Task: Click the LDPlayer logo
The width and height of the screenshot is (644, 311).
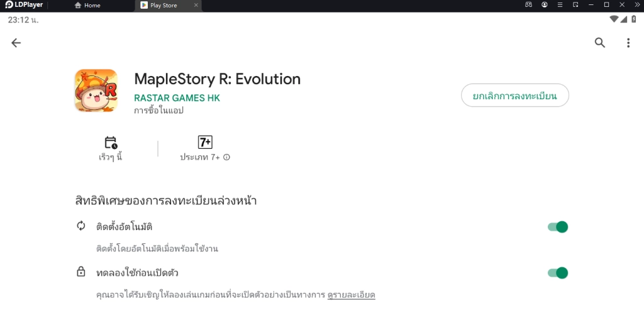Action: (x=24, y=5)
